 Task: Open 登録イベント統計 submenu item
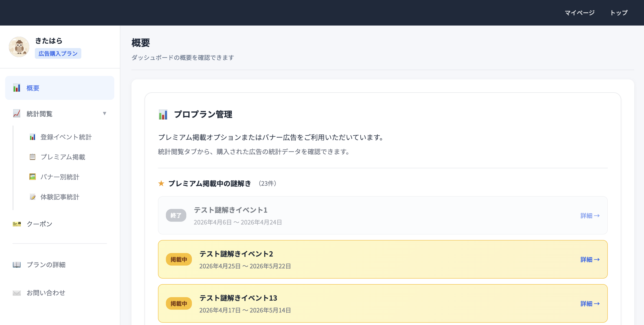[66, 137]
